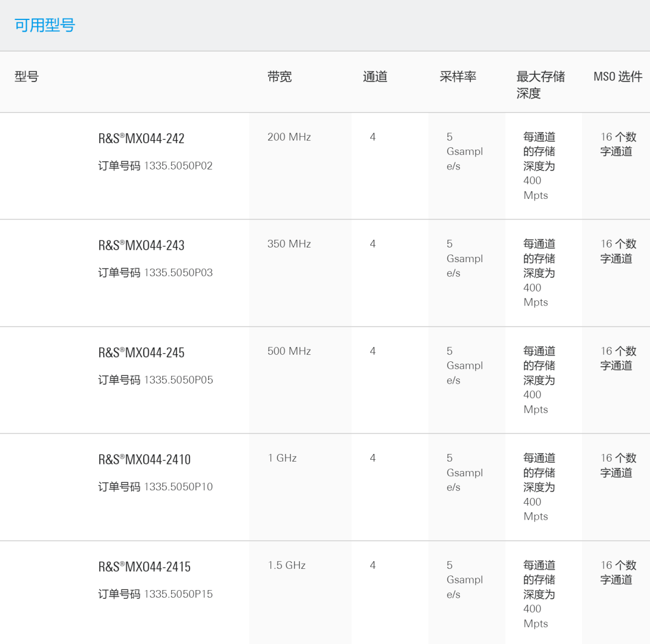Viewport: 650px width, 644px height.
Task: Open the R&S MXO44-2415 model
Action: coord(144,567)
